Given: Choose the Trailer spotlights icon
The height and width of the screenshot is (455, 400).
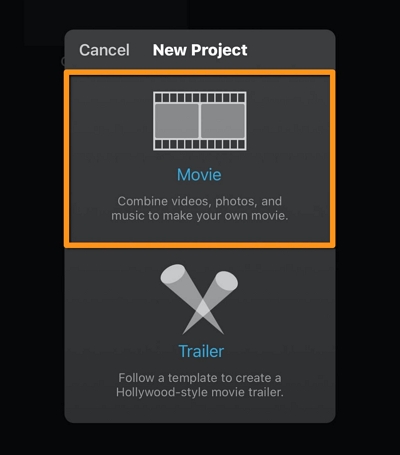Looking at the screenshot, I should click(199, 299).
